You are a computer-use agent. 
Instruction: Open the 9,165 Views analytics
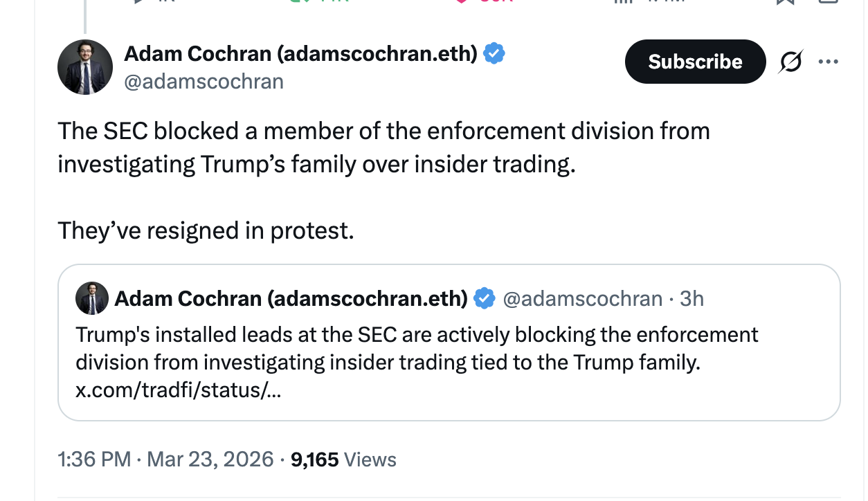click(x=343, y=459)
